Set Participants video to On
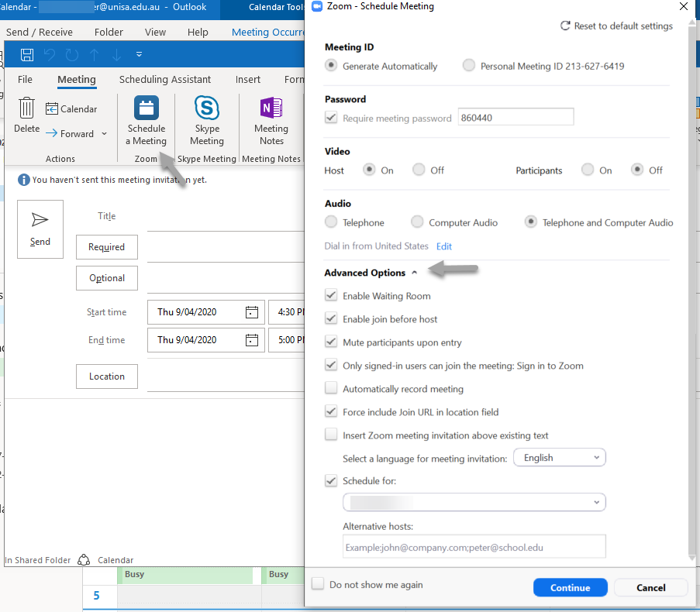This screenshot has height=612, width=700. [588, 170]
